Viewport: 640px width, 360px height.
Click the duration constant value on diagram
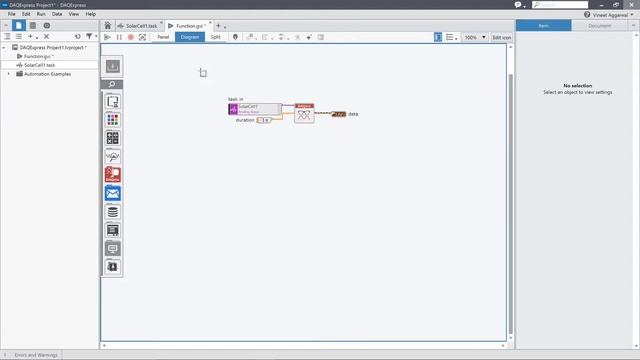point(264,120)
